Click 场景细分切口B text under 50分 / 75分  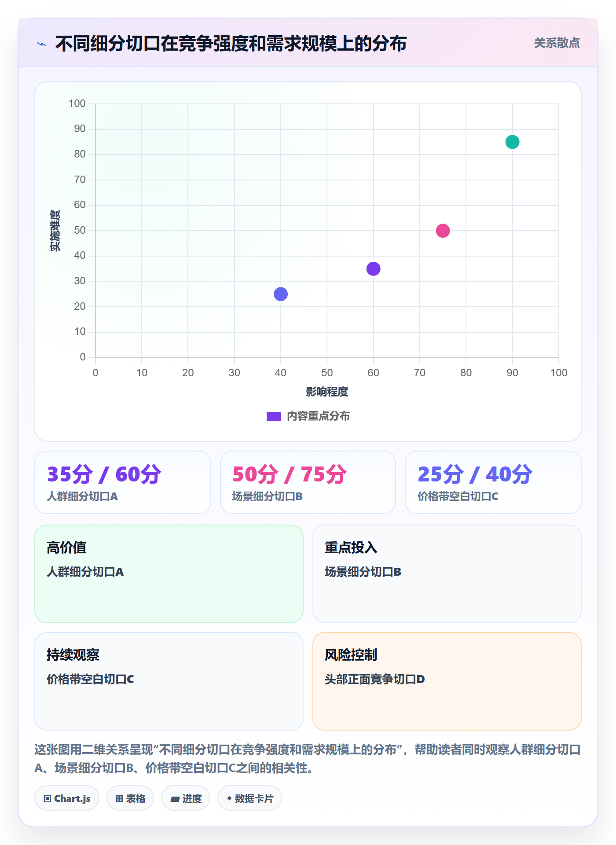[268, 496]
